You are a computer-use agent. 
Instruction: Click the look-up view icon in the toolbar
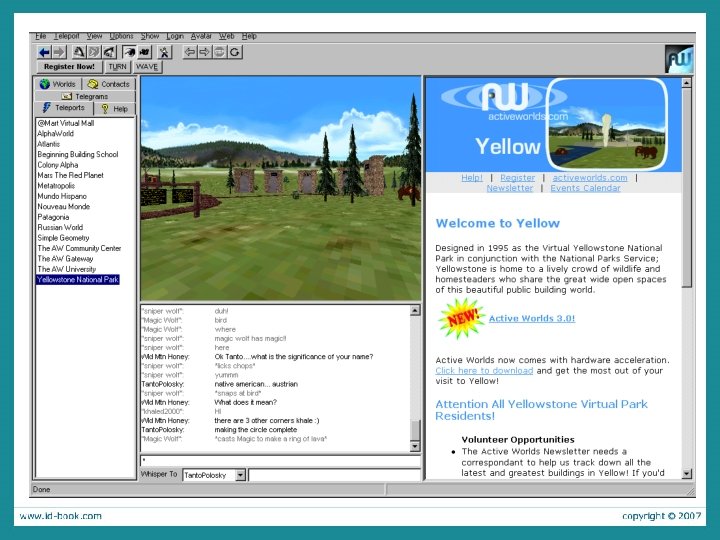[x=79, y=52]
